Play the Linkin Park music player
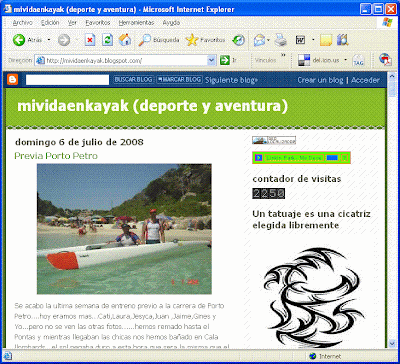 pos(259,158)
